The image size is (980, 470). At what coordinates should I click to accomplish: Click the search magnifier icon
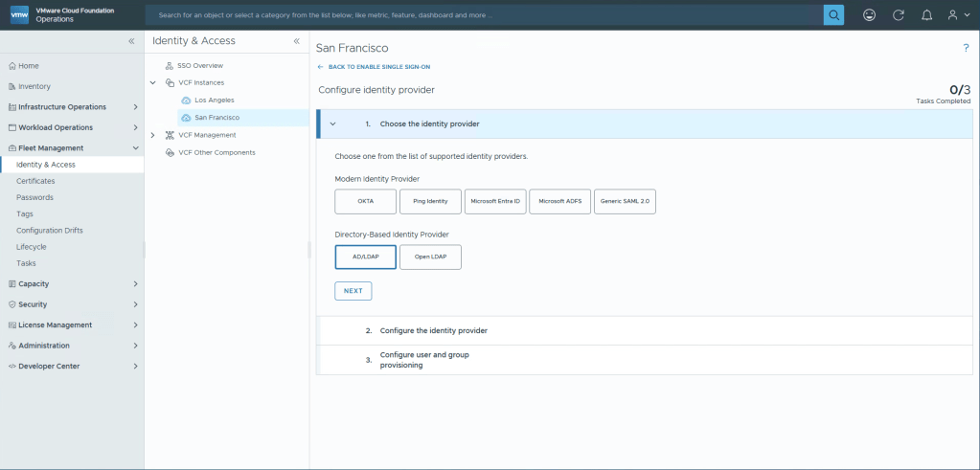coord(833,15)
